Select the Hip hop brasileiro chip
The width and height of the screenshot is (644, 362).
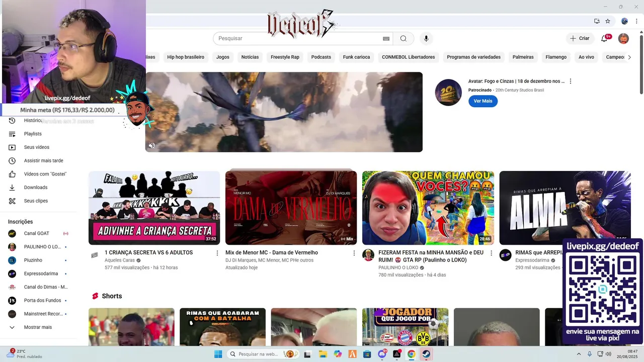186,57
